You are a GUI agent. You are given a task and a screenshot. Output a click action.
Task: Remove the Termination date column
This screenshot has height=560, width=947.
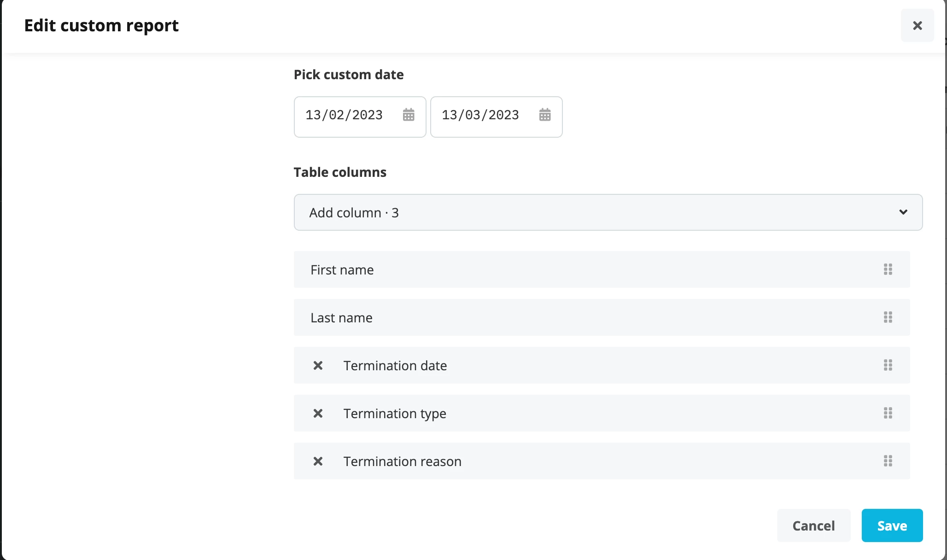point(318,365)
